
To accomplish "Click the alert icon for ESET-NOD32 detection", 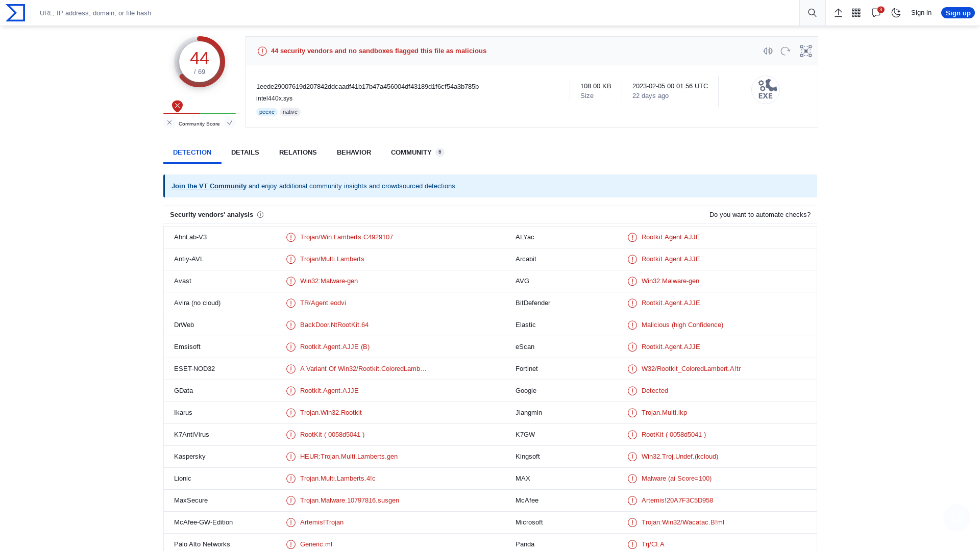I will click(x=291, y=369).
